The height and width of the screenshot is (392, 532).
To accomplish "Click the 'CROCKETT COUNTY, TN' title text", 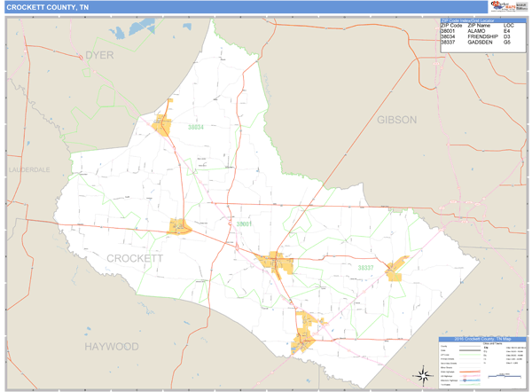I will (x=48, y=7).
